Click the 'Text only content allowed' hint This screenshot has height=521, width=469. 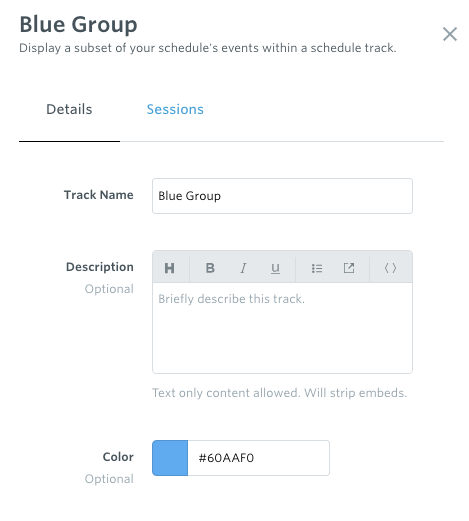coord(279,393)
